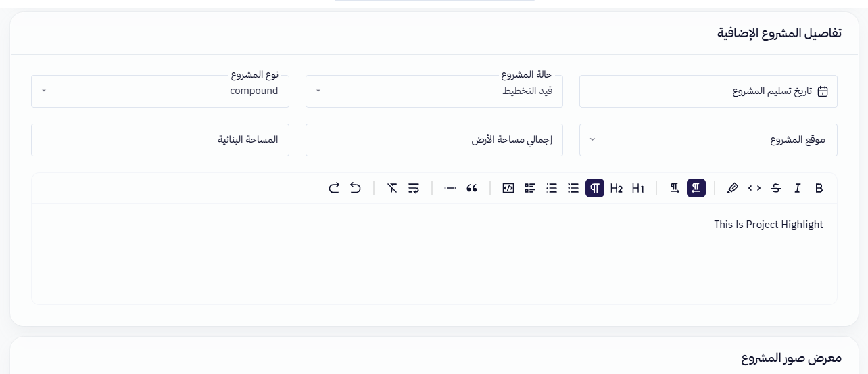Toggle right-to-left text direction
This screenshot has height=374, width=868.
click(696, 188)
